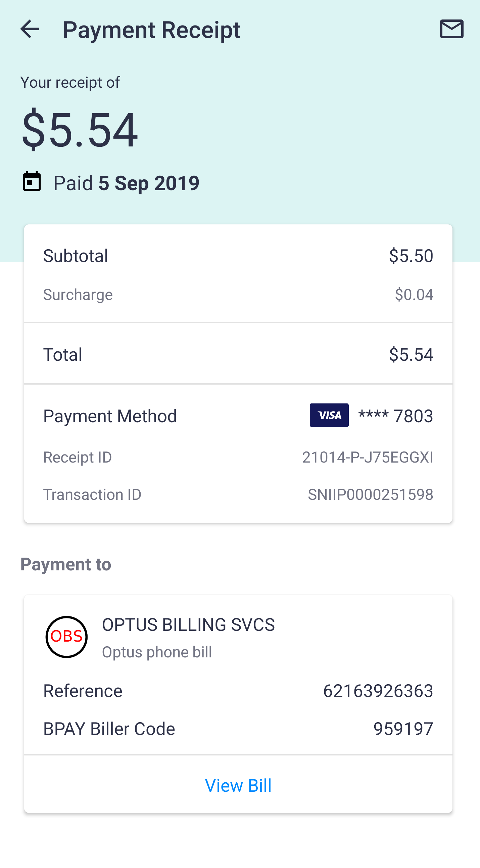Tap the Paid 5 Sep 2019 date
The image size is (480, 868).
[126, 183]
